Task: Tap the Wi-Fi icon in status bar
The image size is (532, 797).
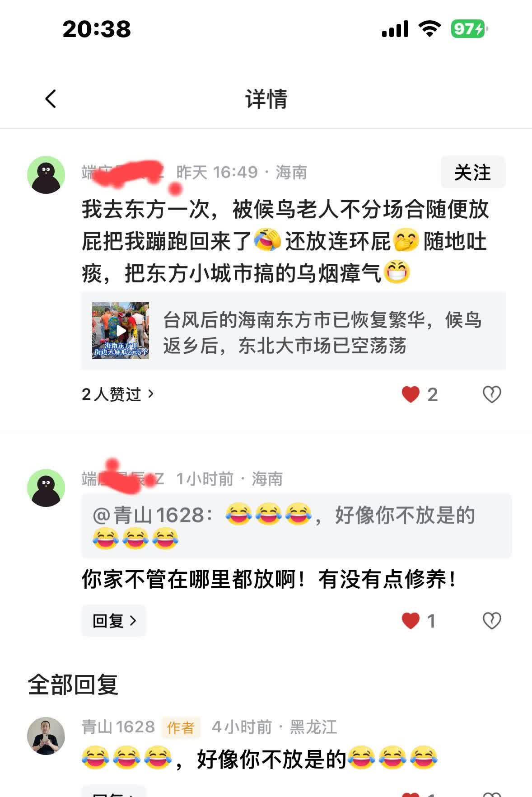Action: click(x=429, y=29)
